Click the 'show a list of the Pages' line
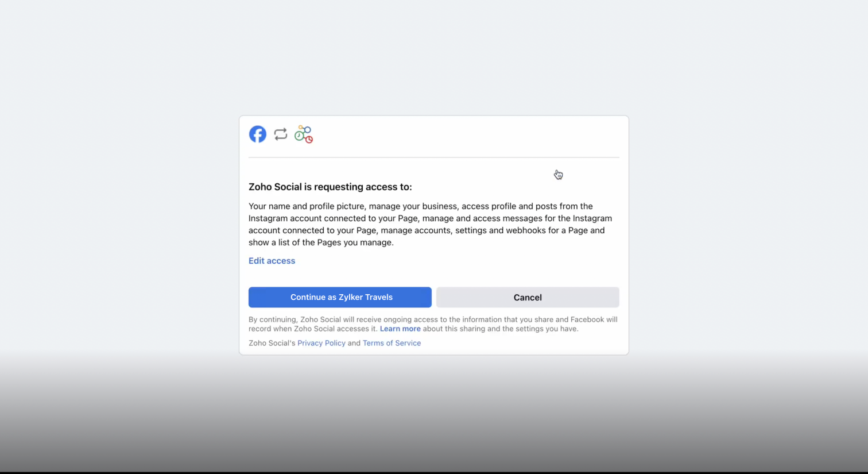Image resolution: width=868 pixels, height=474 pixels. tap(321, 242)
